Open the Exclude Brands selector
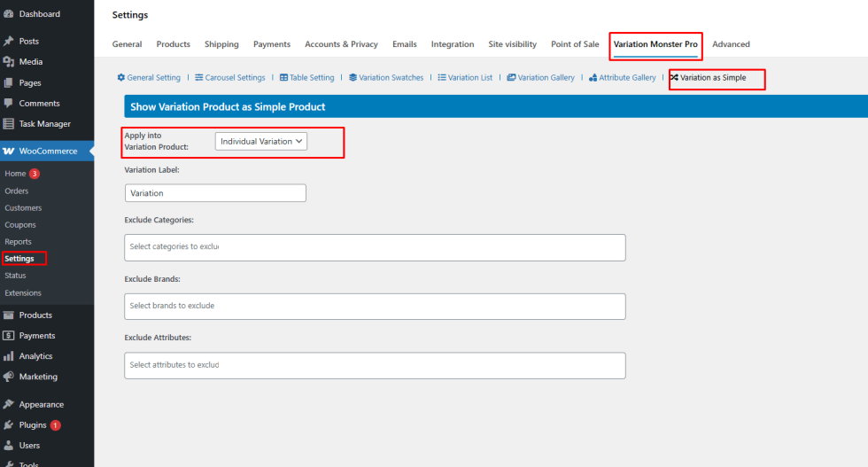The height and width of the screenshot is (467, 868). pyautogui.click(x=375, y=307)
